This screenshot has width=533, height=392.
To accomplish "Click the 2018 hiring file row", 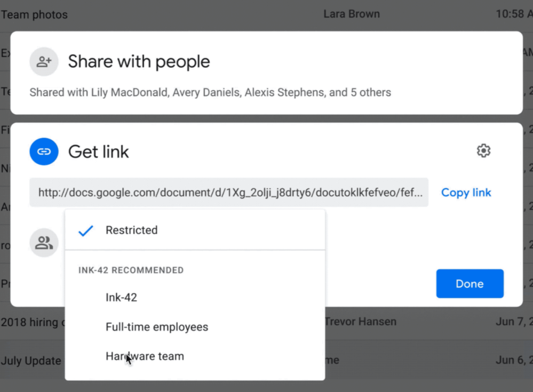I will [x=32, y=322].
